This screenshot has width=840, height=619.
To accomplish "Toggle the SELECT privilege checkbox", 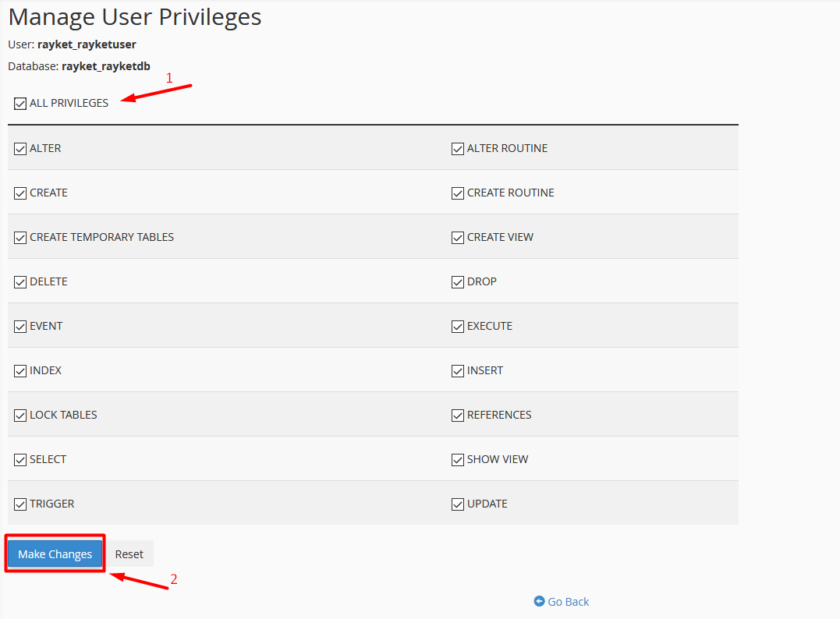I will [x=20, y=459].
